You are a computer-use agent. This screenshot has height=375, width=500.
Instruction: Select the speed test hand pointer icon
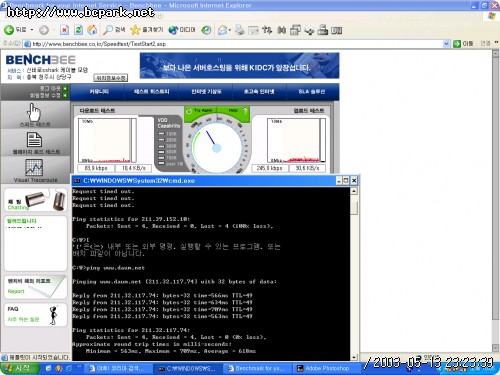(x=34, y=112)
